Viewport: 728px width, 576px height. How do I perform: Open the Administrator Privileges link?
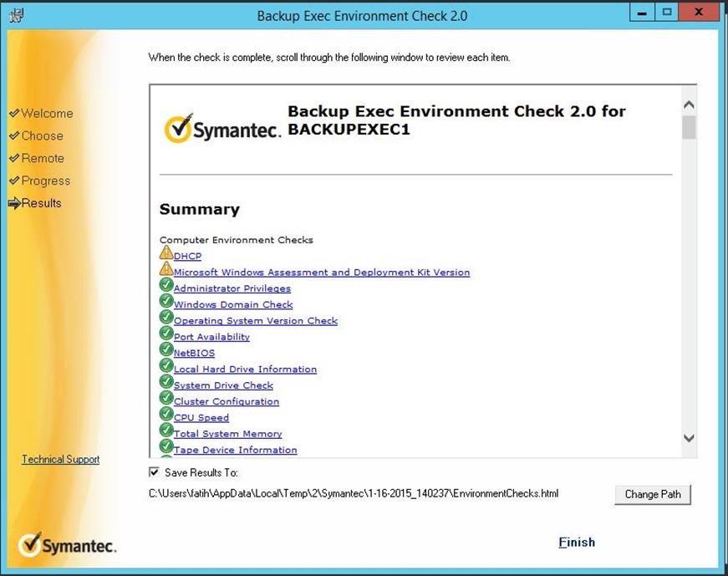point(232,288)
